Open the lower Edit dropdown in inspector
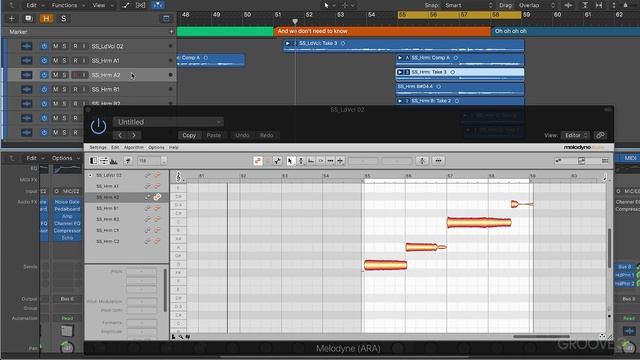Viewport: 640px width, 360px height. tap(36, 158)
